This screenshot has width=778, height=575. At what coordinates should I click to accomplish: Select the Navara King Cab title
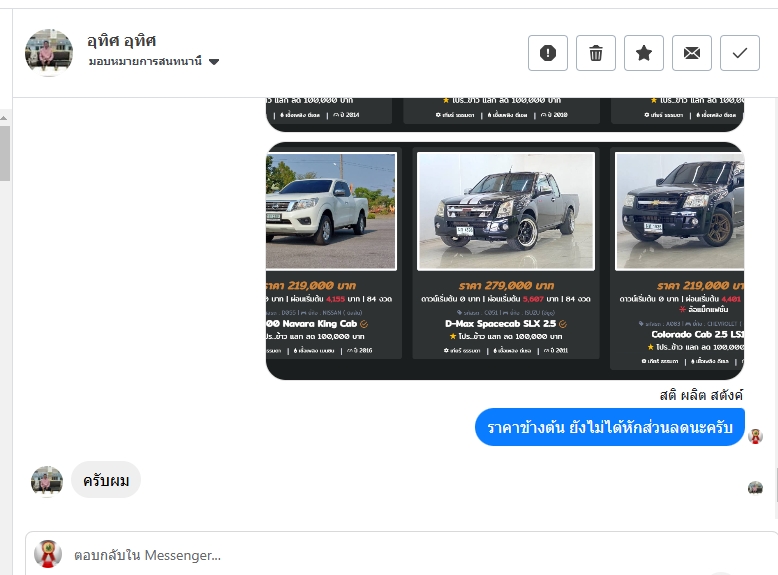tap(312, 323)
